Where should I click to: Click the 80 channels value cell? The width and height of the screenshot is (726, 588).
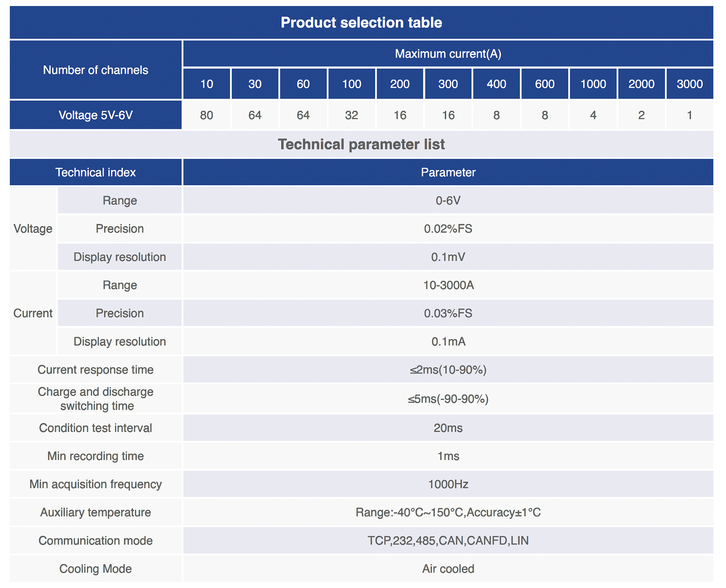pyautogui.click(x=207, y=115)
